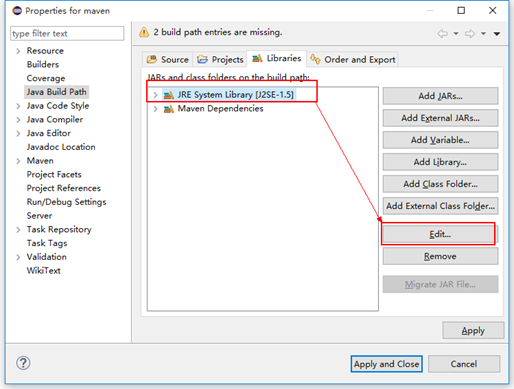Expand the Maven Dependencies node
The width and height of the screenshot is (514, 389).
coord(155,109)
